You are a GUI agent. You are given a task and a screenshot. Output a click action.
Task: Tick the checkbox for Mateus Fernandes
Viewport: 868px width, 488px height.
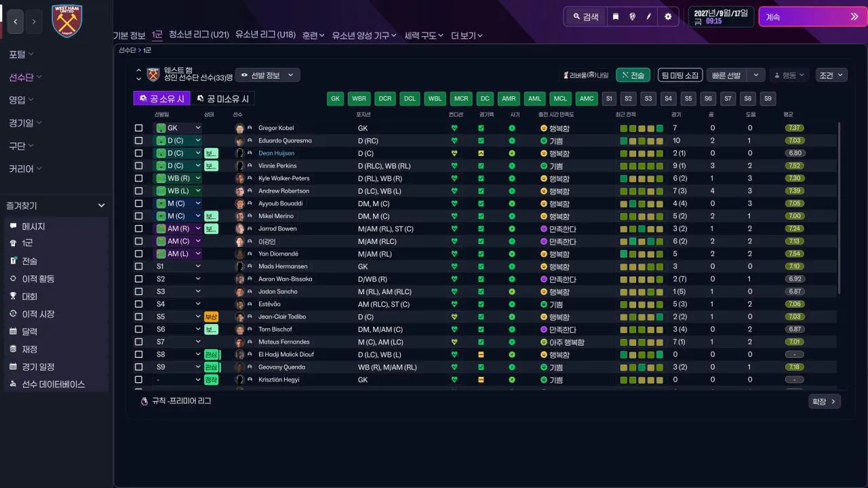coord(139,342)
